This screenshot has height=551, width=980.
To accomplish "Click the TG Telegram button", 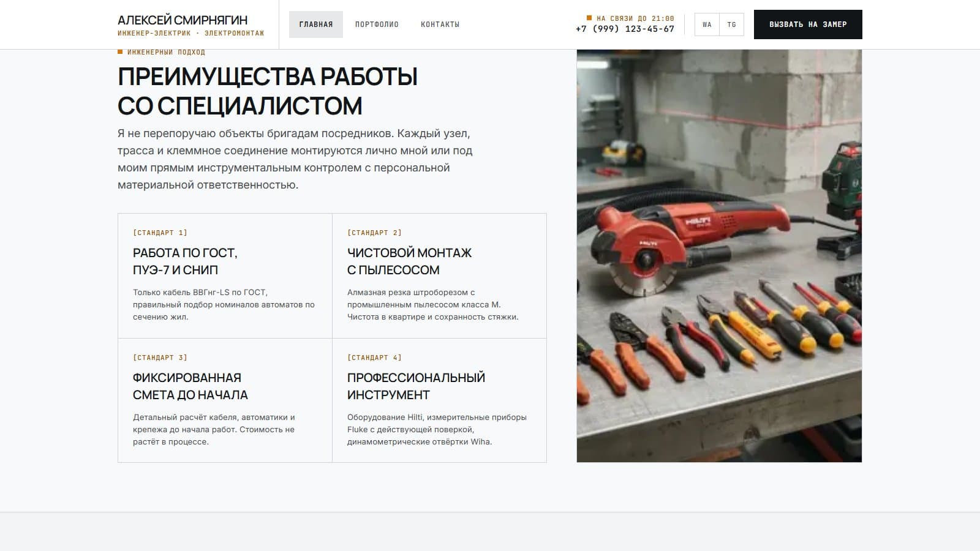I will point(732,24).
